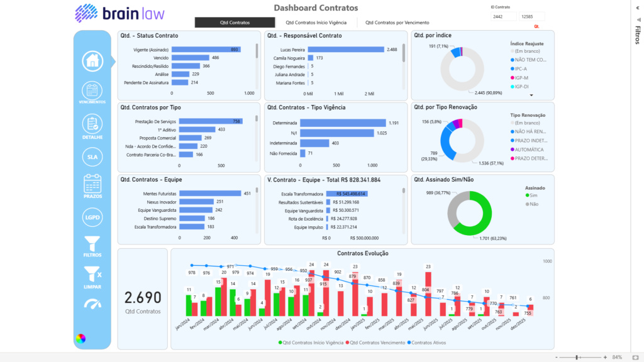Zoom out with the minus button
Screen dimensions: 644x362
(556, 358)
